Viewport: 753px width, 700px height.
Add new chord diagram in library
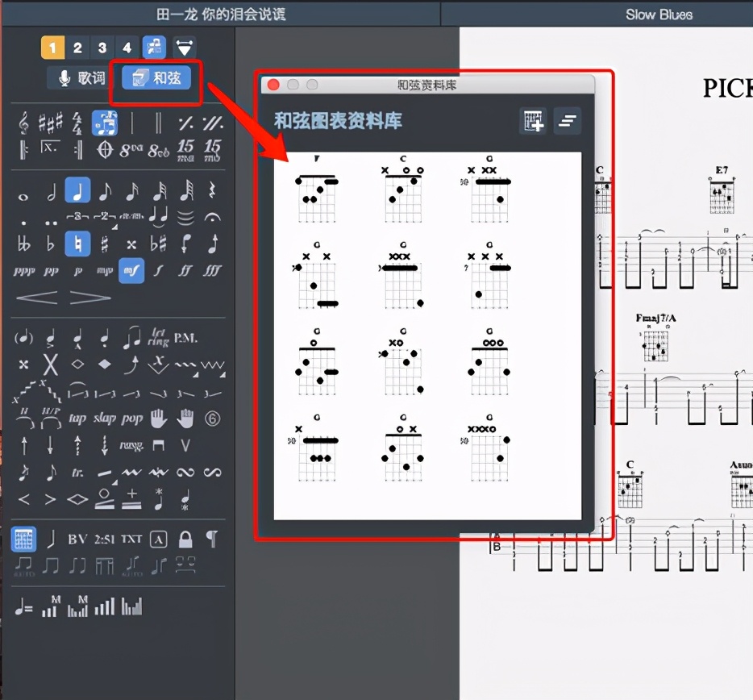pyautogui.click(x=533, y=121)
